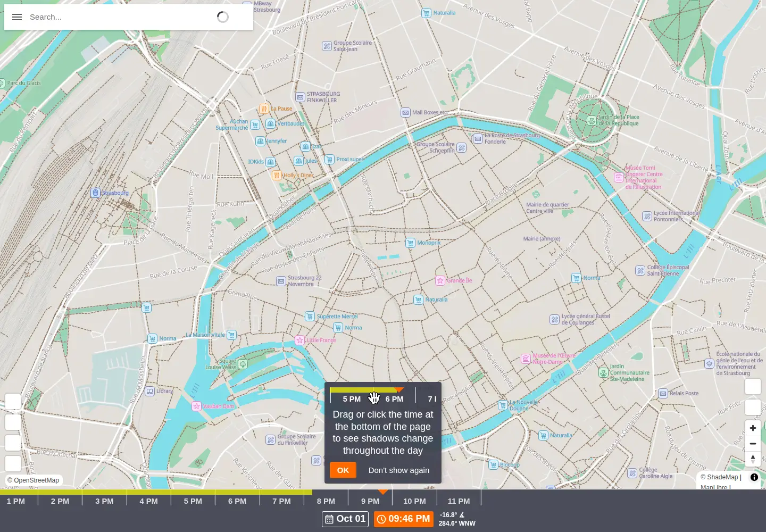Click the Supérette Mersel cart icon
Viewport: 766px width, 532px height.
pyautogui.click(x=310, y=316)
